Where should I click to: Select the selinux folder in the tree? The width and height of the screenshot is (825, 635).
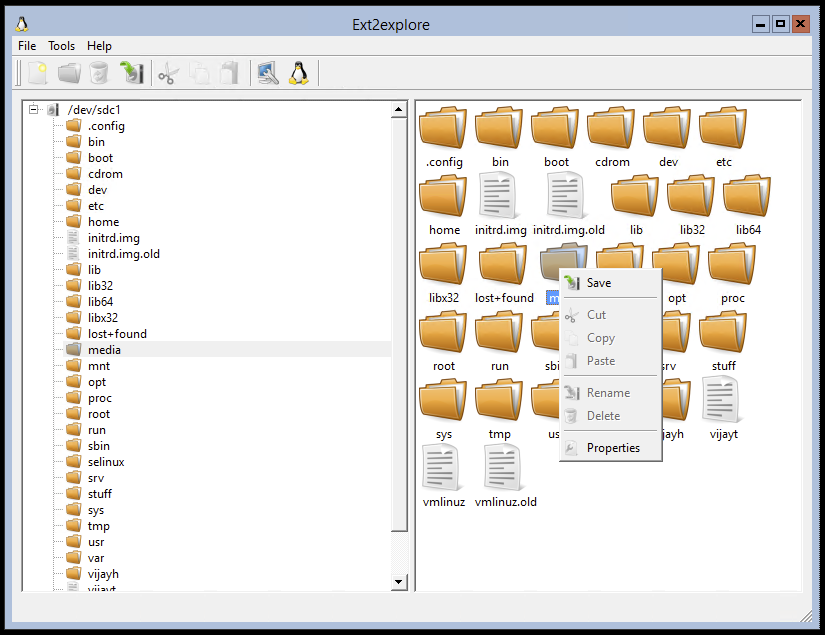point(106,462)
